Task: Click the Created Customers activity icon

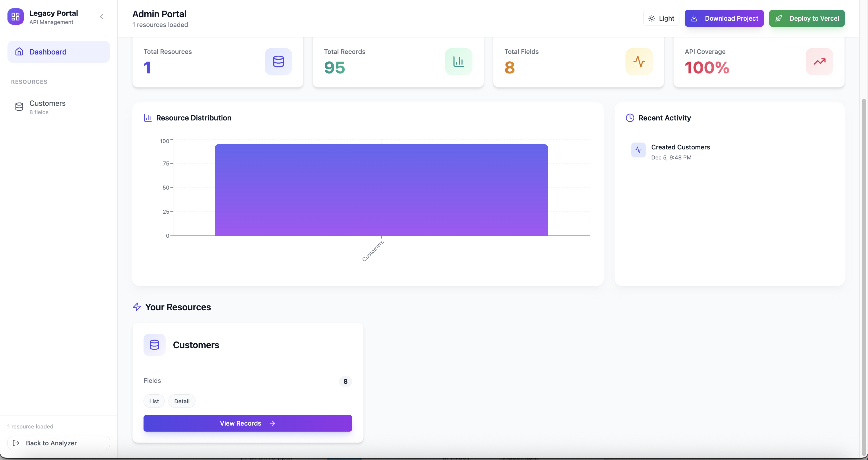Action: coord(638,150)
